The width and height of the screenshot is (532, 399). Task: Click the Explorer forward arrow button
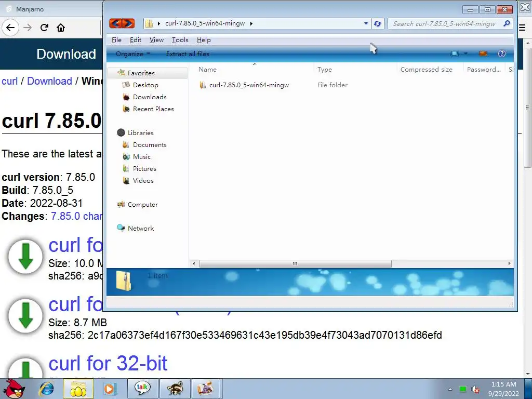[128, 23]
